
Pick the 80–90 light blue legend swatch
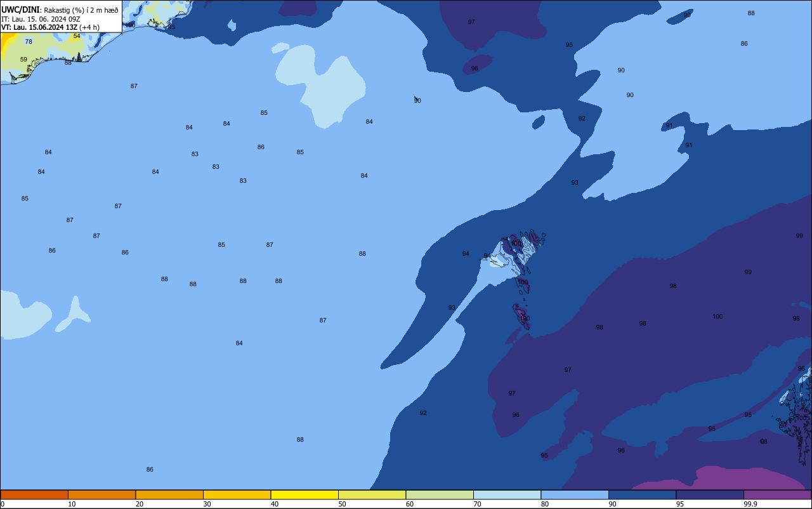[x=575, y=494]
